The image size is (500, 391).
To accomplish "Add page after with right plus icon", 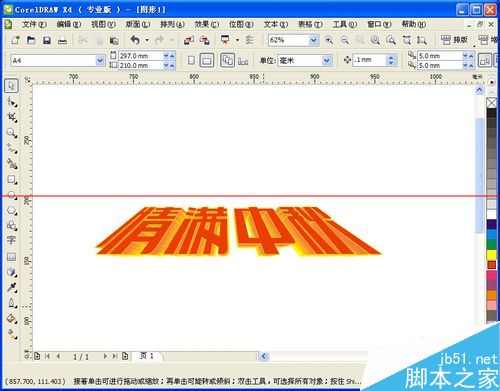I will point(125,356).
